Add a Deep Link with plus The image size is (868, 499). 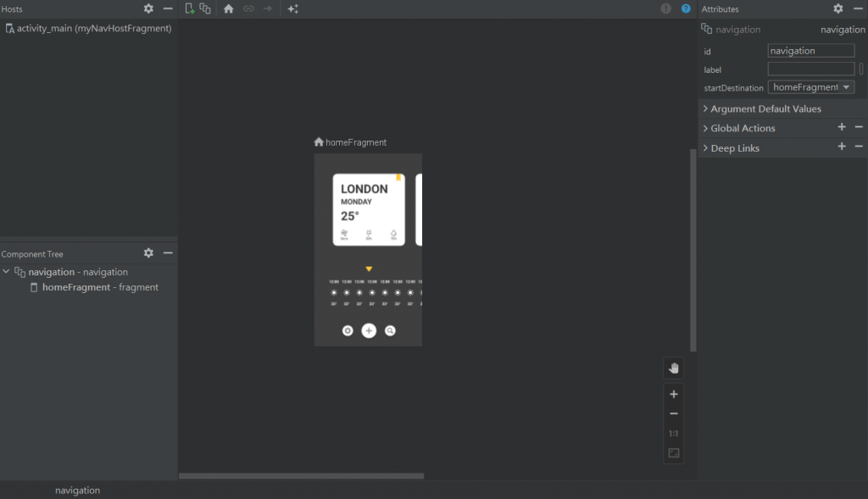tap(842, 147)
